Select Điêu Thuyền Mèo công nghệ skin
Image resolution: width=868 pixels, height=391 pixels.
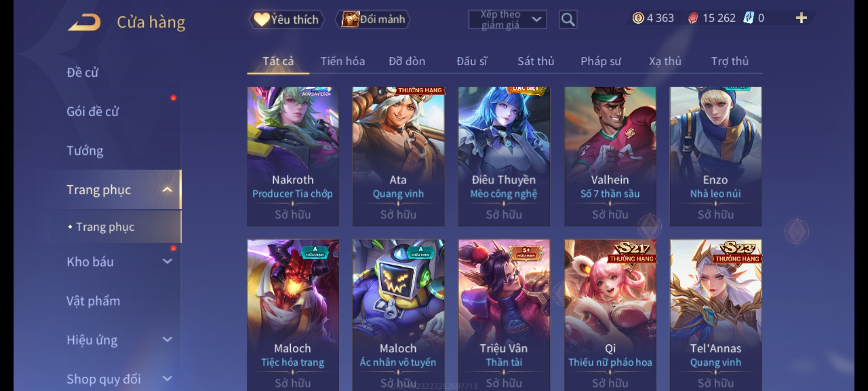pyautogui.click(x=504, y=156)
